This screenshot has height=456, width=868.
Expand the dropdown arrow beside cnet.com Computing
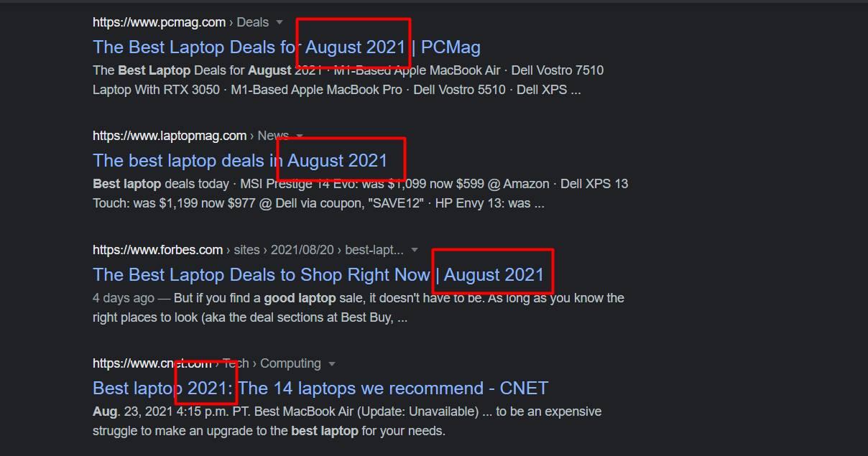[331, 363]
